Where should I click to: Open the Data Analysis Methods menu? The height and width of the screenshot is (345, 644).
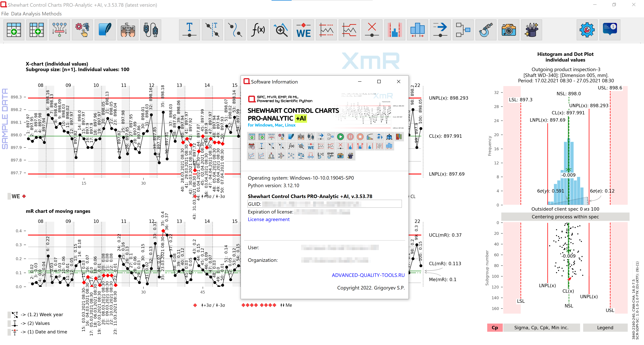click(x=36, y=14)
